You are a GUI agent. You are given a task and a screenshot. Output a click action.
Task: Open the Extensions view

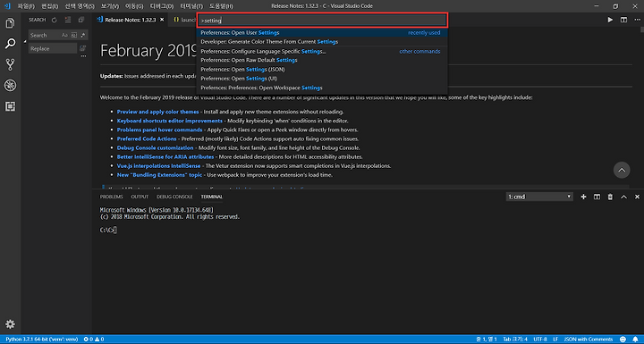pos(10,106)
